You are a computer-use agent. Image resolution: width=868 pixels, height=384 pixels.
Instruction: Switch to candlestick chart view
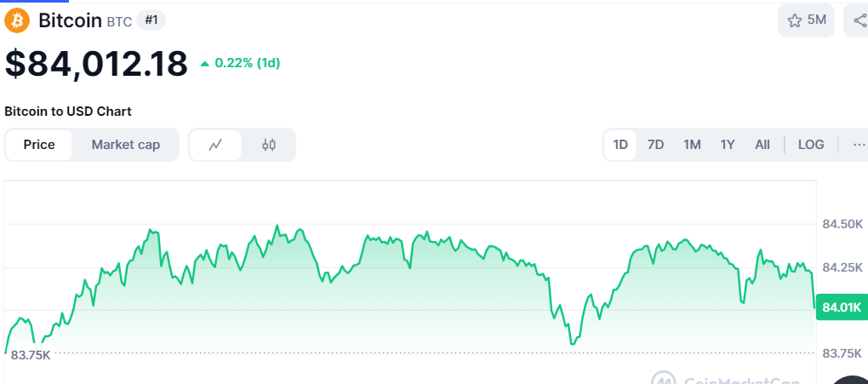click(x=269, y=145)
